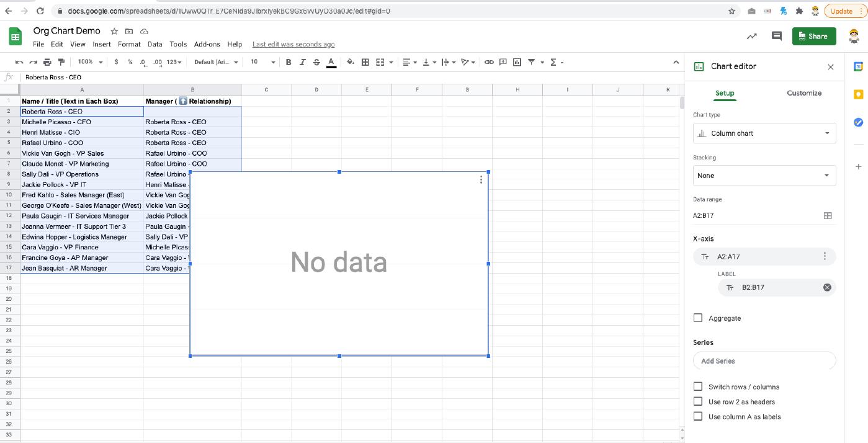Click the paint format roller icon
868x443 pixels.
click(61, 62)
